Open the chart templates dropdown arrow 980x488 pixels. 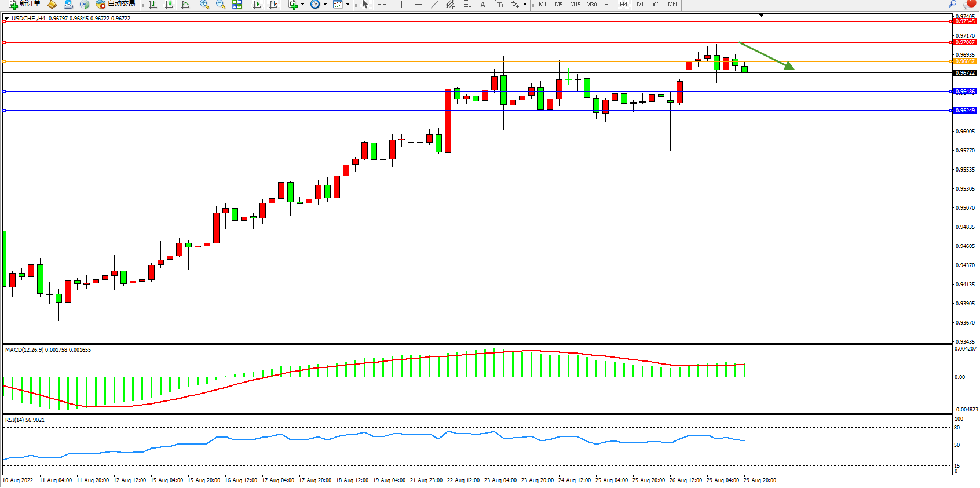(348, 5)
